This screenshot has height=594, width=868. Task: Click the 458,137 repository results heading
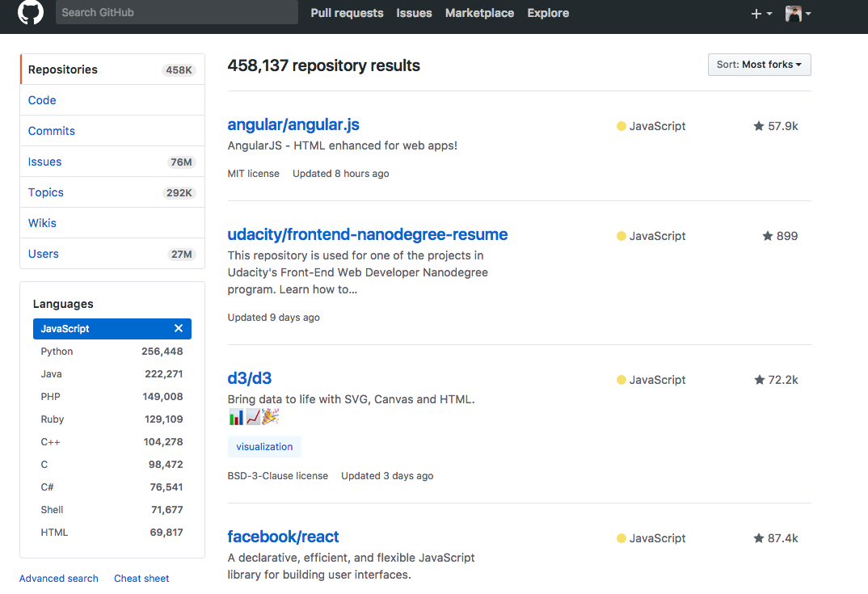324,65
